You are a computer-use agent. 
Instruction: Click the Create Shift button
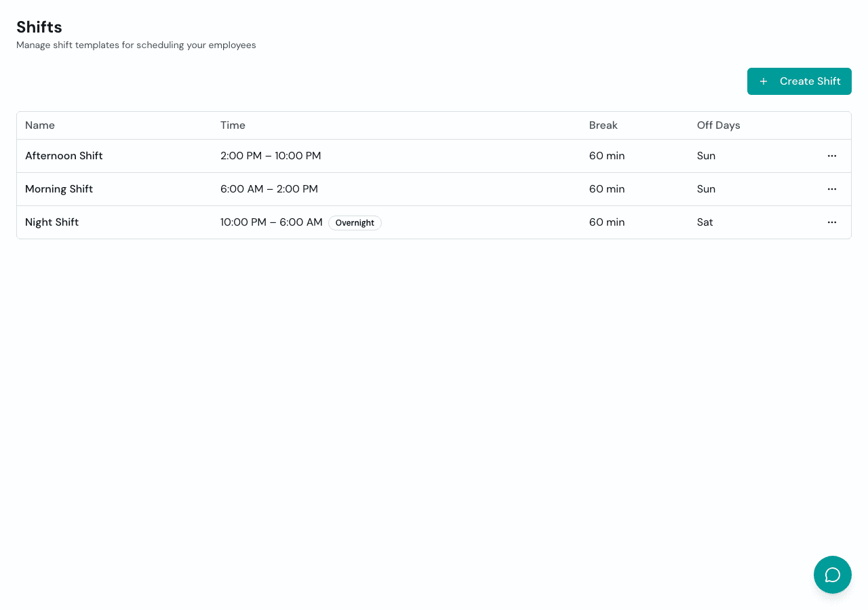coord(799,81)
